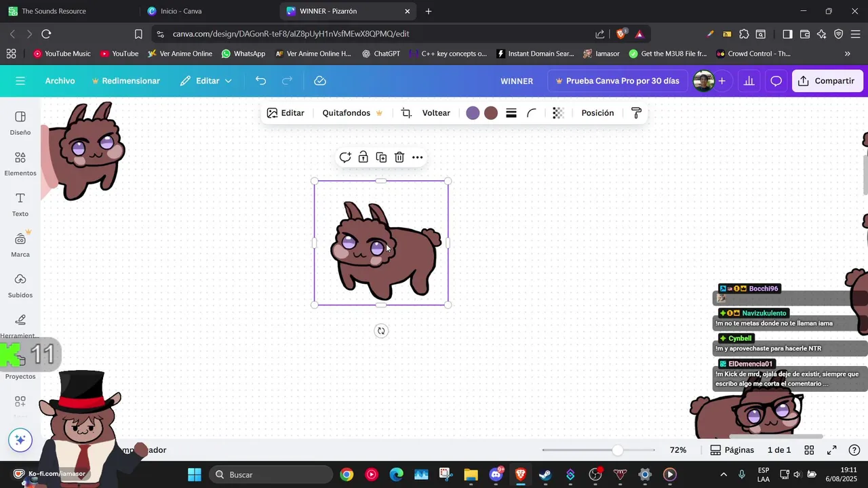Click the WINNER design title field
The image size is (868, 488).
point(517,81)
